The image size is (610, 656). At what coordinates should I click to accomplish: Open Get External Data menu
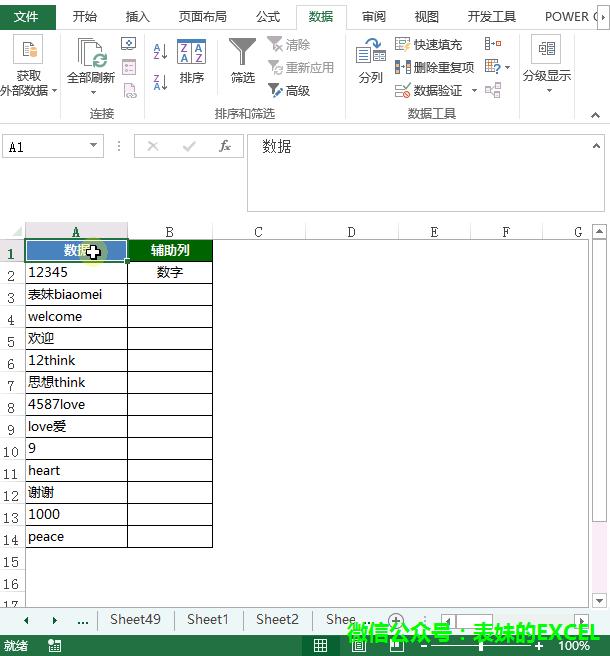tap(28, 67)
